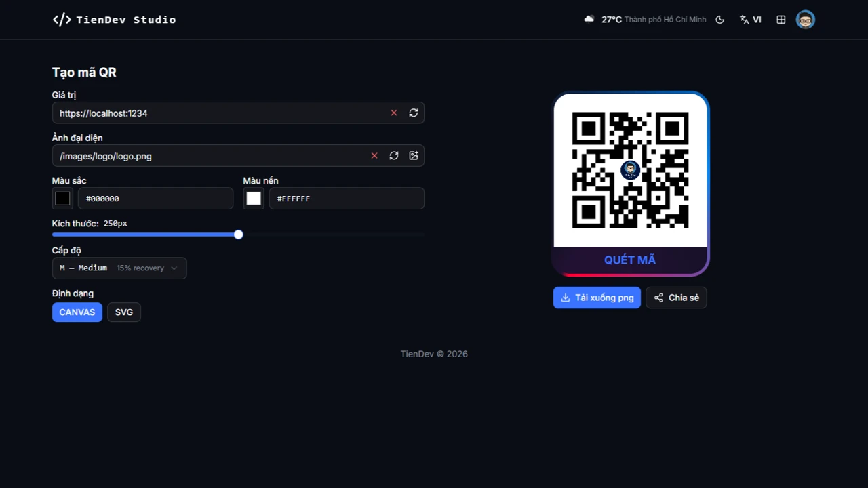
Task: Share the QR code via Chia sẻ
Action: (675, 298)
